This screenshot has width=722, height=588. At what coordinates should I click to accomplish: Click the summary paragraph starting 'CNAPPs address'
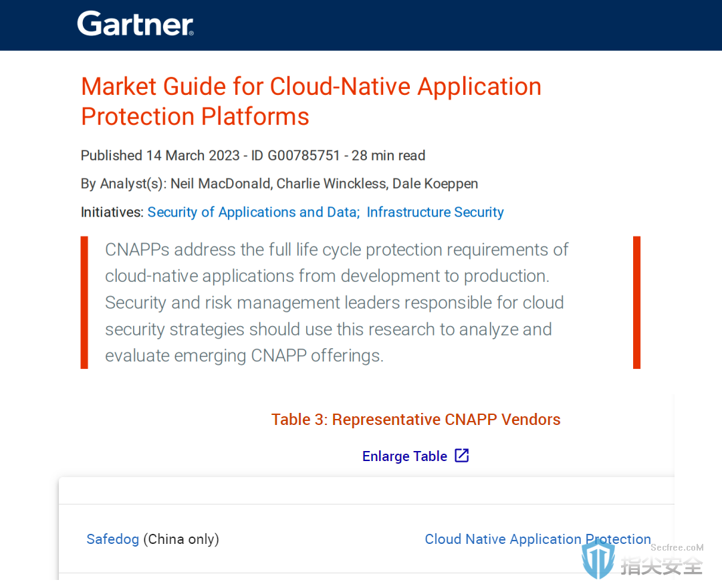(x=336, y=303)
